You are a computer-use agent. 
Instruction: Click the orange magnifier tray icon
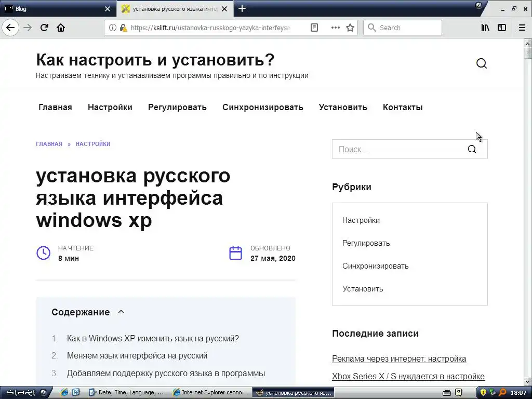[x=502, y=393]
